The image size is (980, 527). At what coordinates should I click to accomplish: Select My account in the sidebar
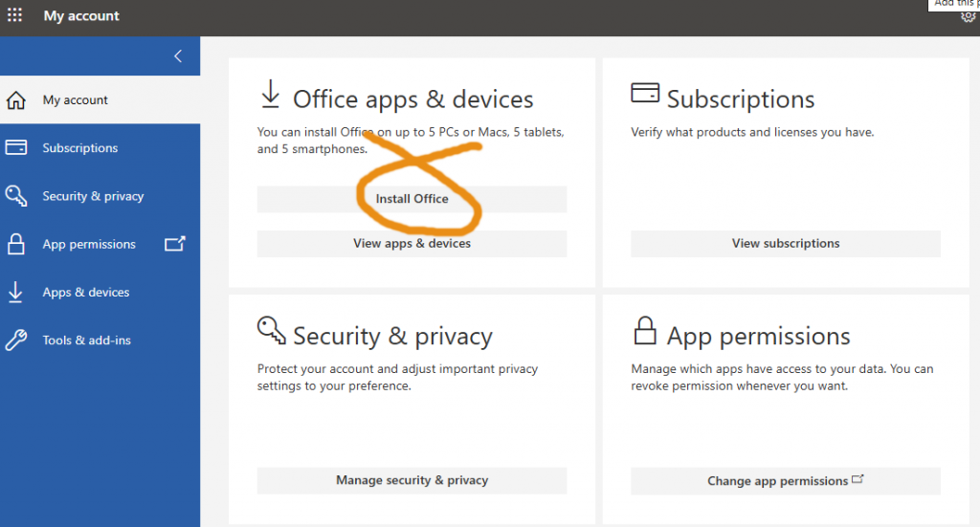(76, 100)
